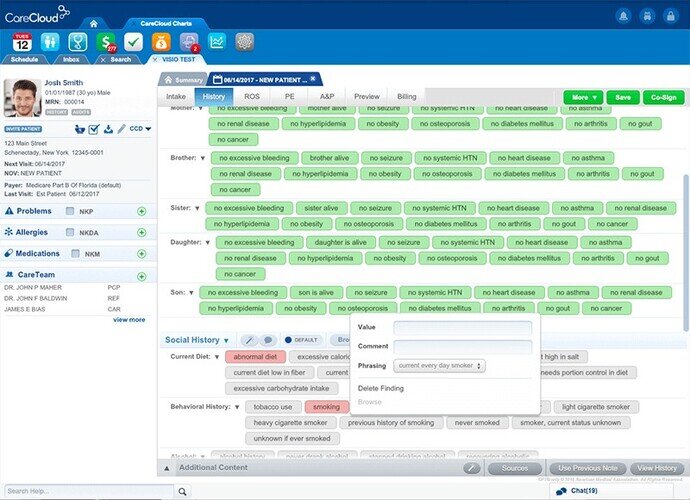Select the DEFAULT blue radio indicator
Image resolution: width=690 pixels, height=500 pixels.
[x=289, y=340]
